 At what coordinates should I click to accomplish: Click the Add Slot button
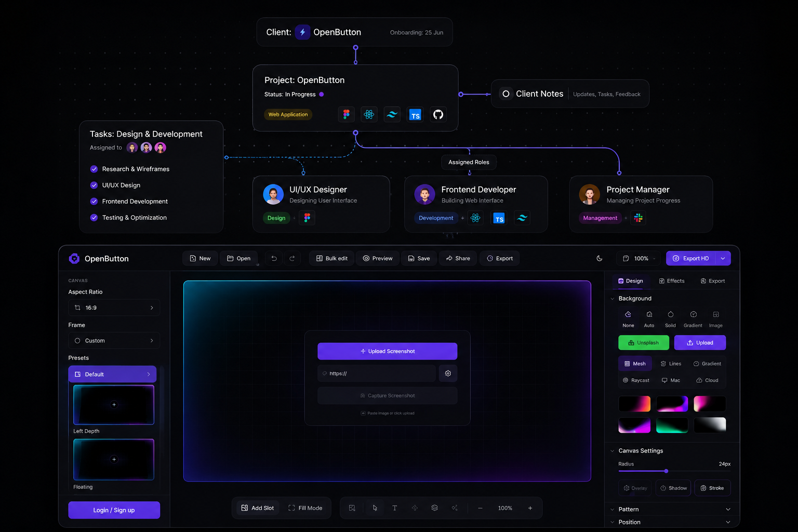click(258, 508)
